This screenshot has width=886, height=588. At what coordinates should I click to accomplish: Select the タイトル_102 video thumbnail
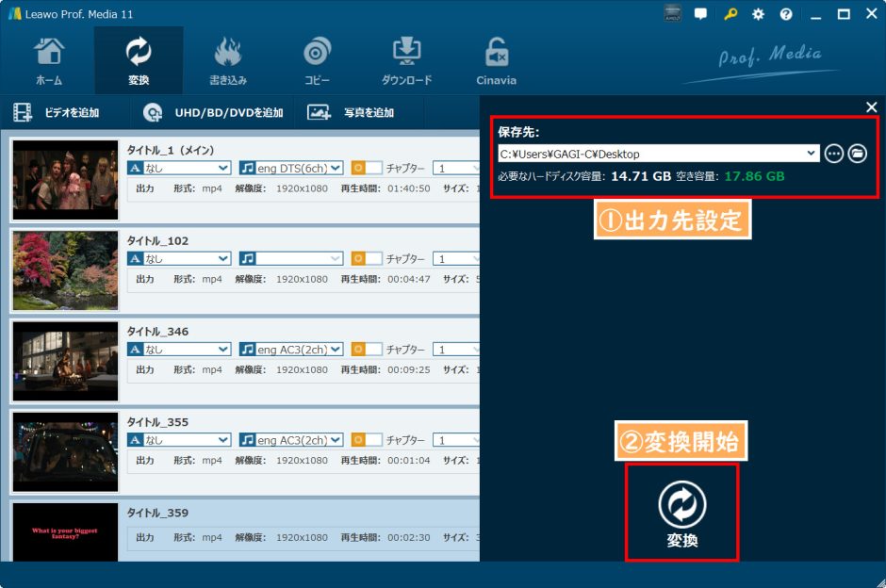coord(64,269)
